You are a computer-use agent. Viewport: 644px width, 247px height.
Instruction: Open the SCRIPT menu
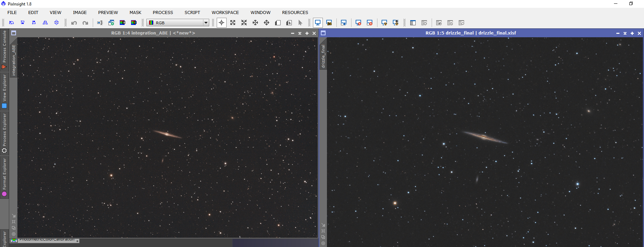(x=192, y=12)
